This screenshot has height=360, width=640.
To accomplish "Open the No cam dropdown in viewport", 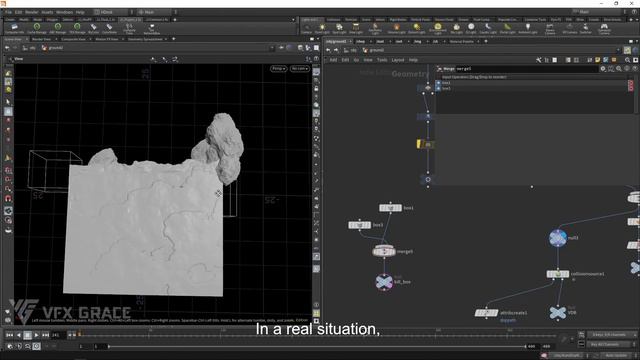I will pyautogui.click(x=300, y=69).
